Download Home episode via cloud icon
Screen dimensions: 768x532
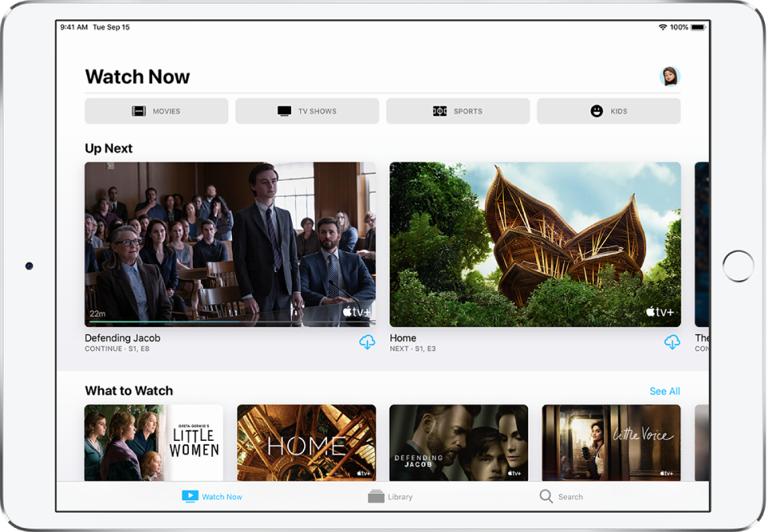pyautogui.click(x=672, y=342)
